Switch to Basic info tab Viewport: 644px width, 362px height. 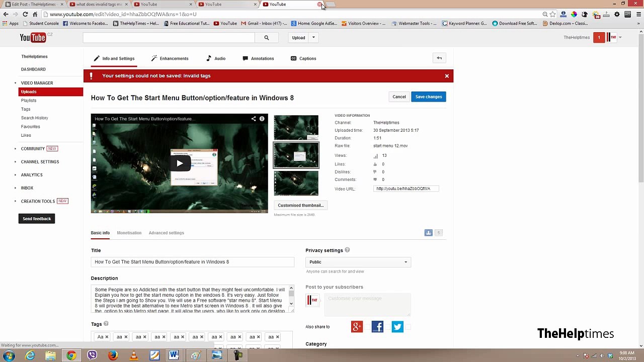click(100, 233)
